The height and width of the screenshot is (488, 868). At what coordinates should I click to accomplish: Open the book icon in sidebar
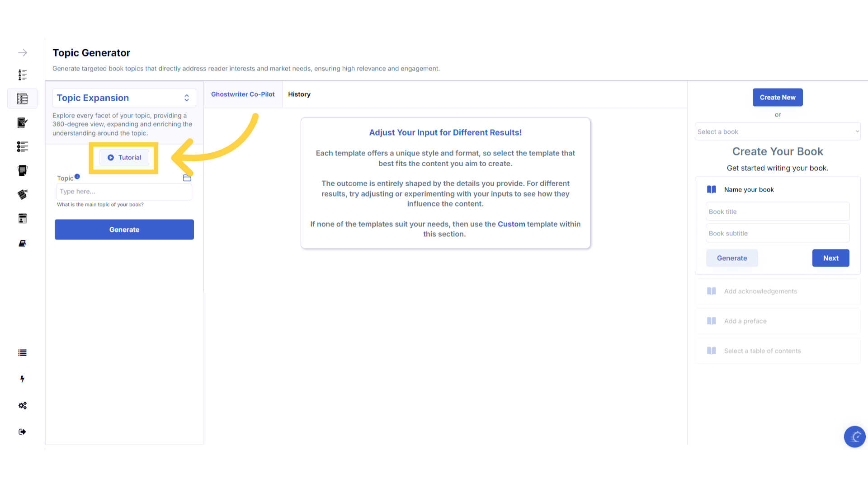point(23,244)
